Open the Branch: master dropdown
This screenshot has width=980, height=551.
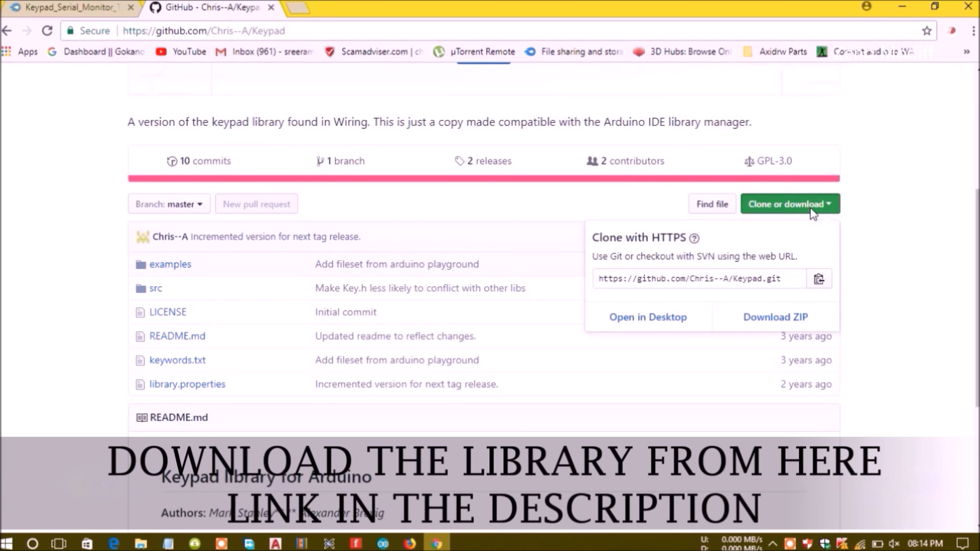tap(168, 204)
